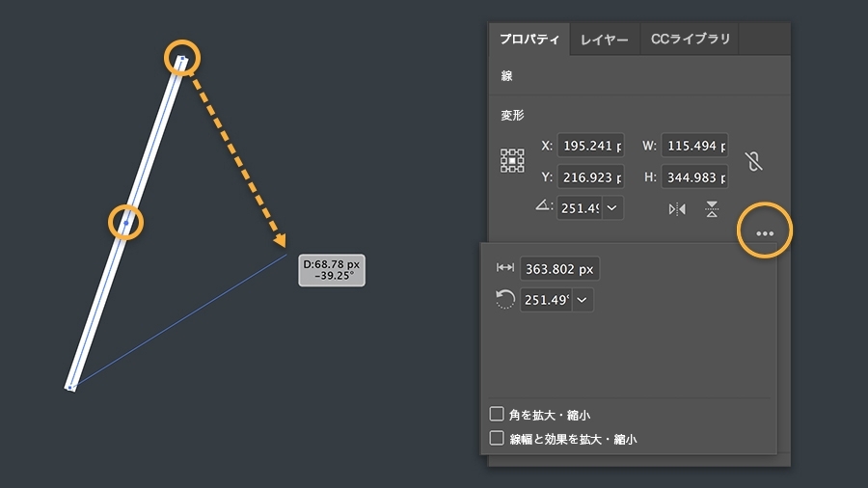Click the reference point locator grid
Screen dimensions: 868x488
512,161
